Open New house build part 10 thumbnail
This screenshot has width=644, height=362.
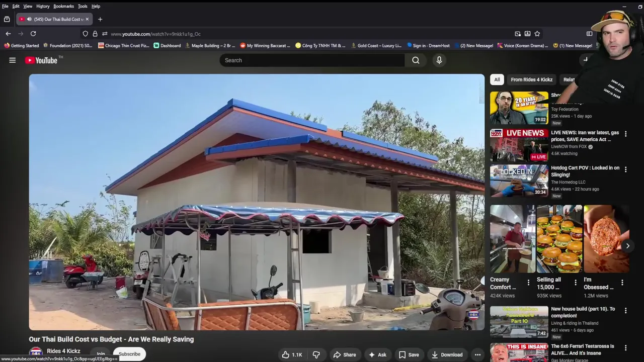(x=519, y=321)
